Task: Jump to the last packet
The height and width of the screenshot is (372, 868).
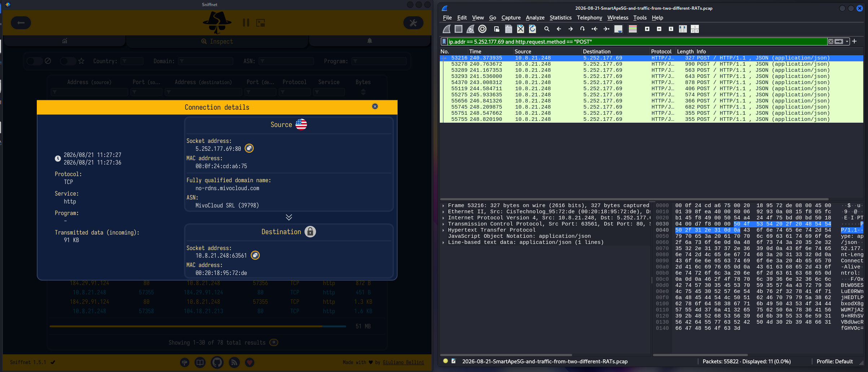Action: point(606,29)
